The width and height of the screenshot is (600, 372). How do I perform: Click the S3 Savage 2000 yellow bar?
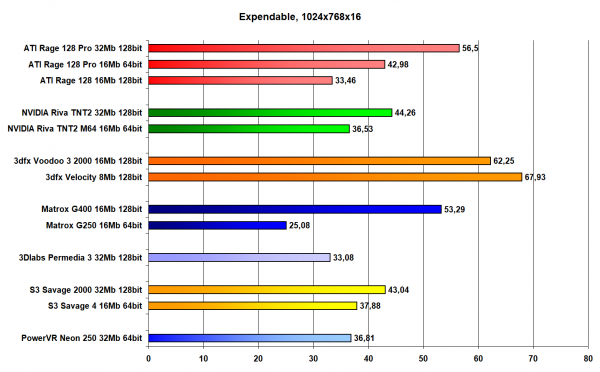click(x=267, y=290)
